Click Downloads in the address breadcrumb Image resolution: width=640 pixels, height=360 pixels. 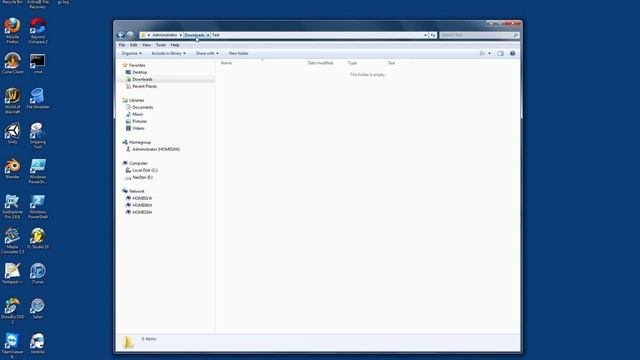point(194,35)
